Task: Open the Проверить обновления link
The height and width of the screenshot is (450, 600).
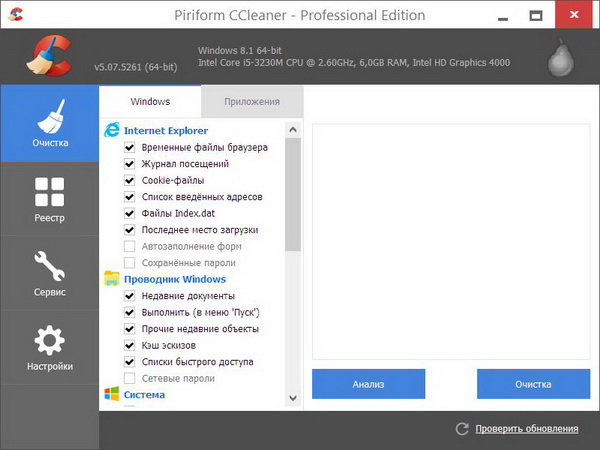Action: pos(526,429)
